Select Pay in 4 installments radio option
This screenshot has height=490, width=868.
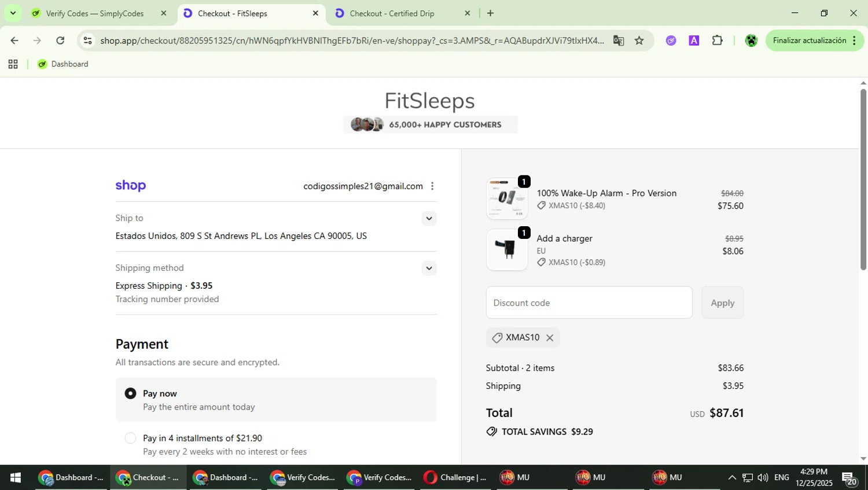coord(131,438)
